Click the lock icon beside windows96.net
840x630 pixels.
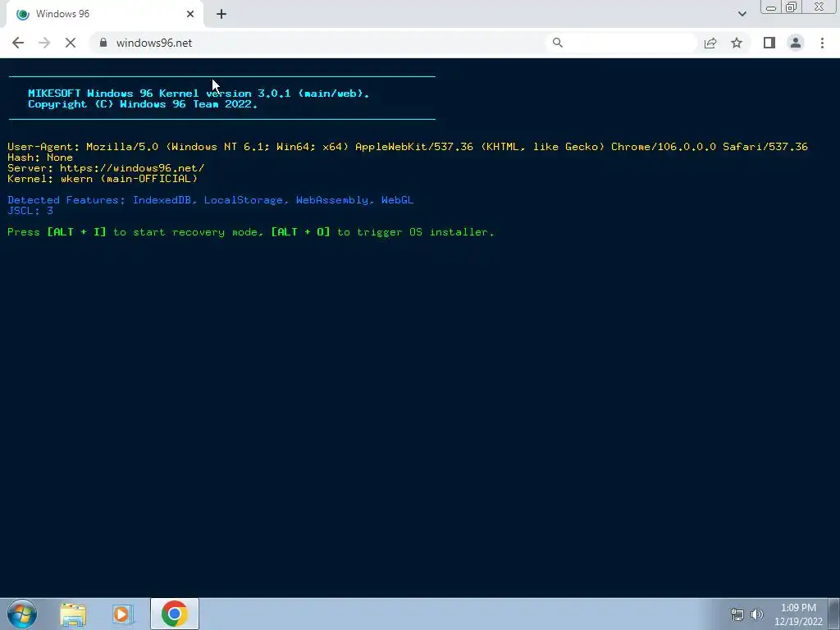click(x=103, y=43)
